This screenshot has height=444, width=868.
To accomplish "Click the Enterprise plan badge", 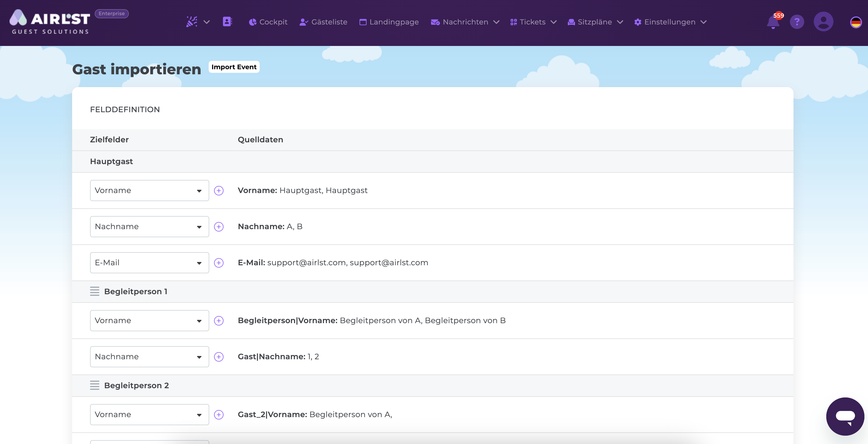I will point(111,13).
